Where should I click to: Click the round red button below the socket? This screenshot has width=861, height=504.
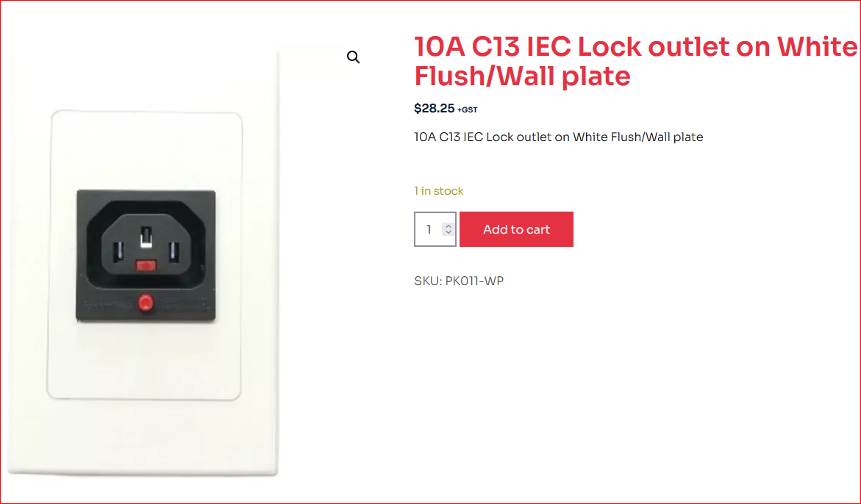point(146,301)
